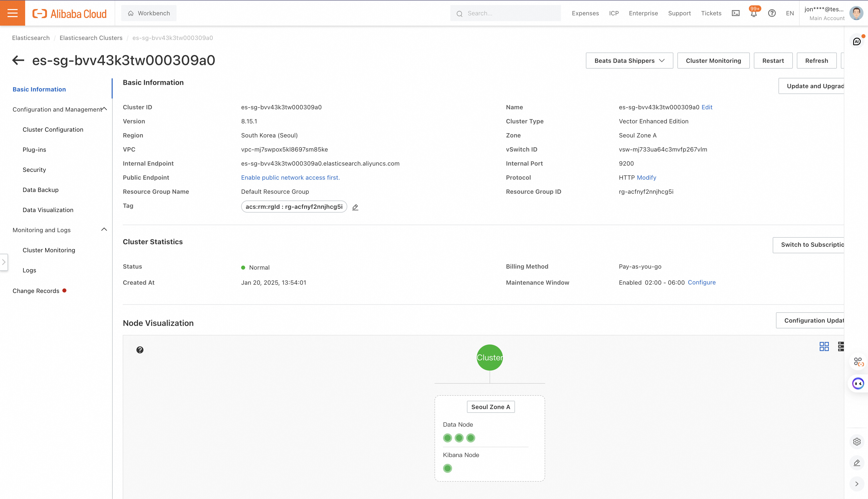Click the green Cluster node circle
The image size is (868, 499).
click(x=489, y=358)
